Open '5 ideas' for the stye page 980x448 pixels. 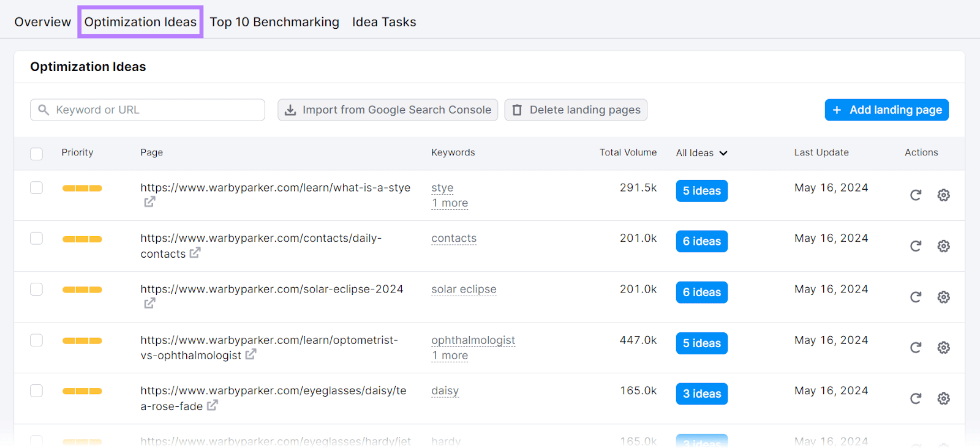pyautogui.click(x=702, y=191)
